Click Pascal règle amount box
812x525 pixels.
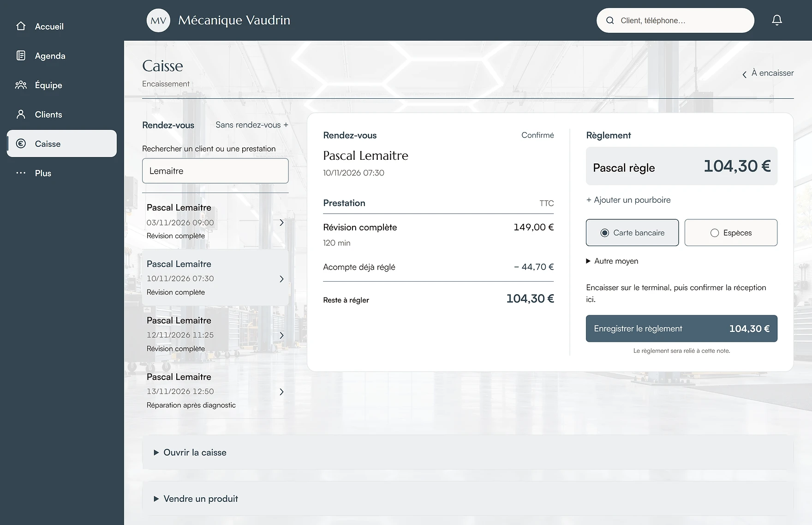681,166
